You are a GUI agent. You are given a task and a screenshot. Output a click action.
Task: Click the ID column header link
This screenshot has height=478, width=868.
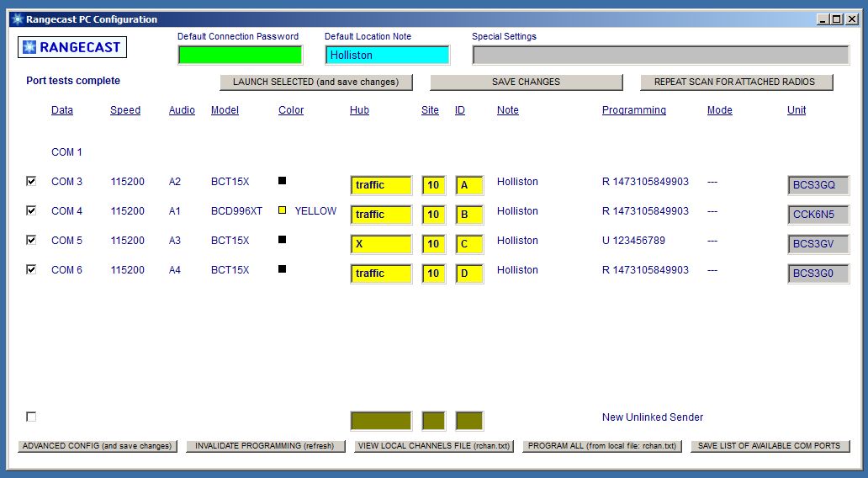pyautogui.click(x=459, y=110)
